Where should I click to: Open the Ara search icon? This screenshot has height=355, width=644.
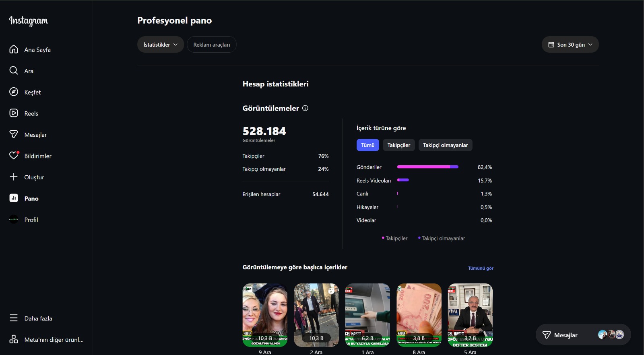[14, 71]
